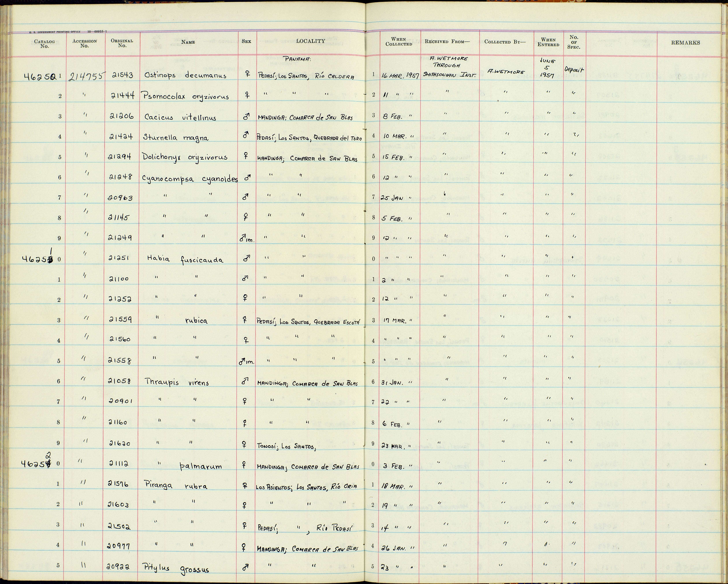This screenshot has width=728, height=584.
Task: Select the species name 'Sturnella magna'
Action: (176, 138)
